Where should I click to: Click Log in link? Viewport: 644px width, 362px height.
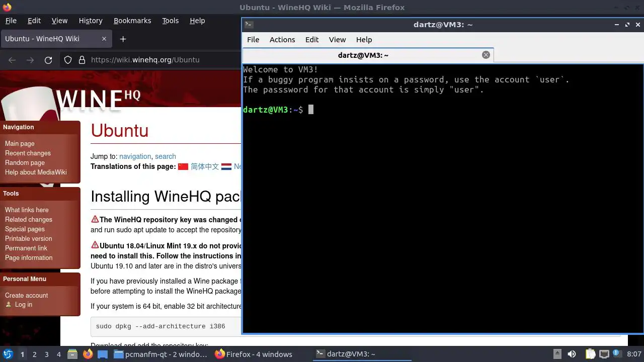[x=23, y=304]
